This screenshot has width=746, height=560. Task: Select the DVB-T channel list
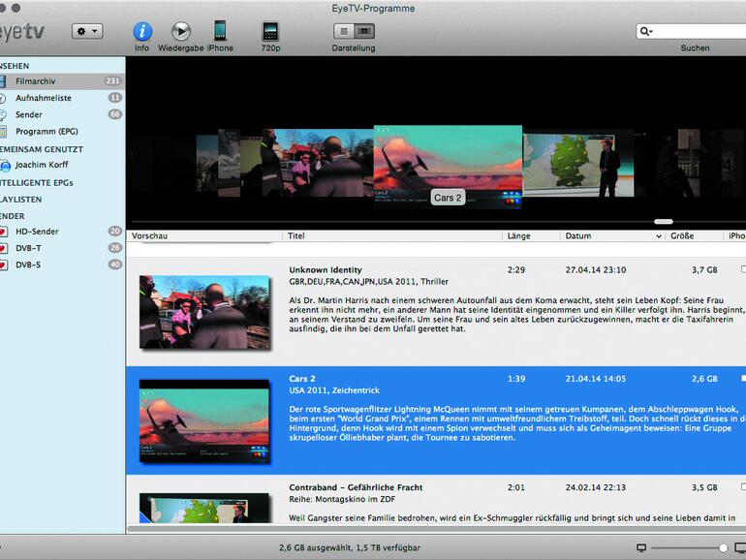[63, 248]
